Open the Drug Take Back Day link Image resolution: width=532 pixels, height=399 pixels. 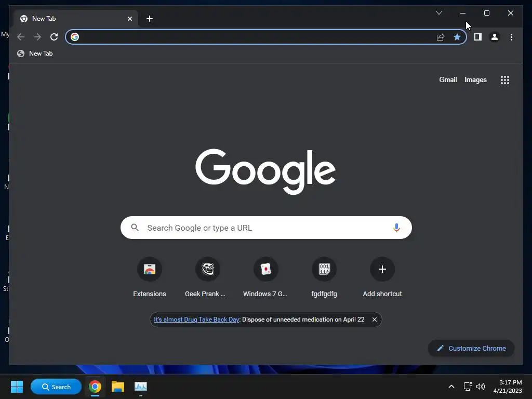(196, 320)
